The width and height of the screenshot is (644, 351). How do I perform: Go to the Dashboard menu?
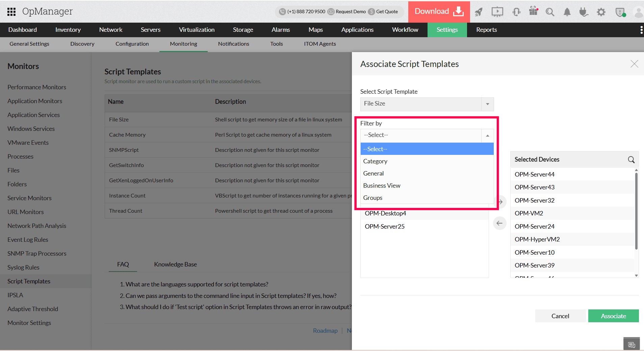coord(23,30)
